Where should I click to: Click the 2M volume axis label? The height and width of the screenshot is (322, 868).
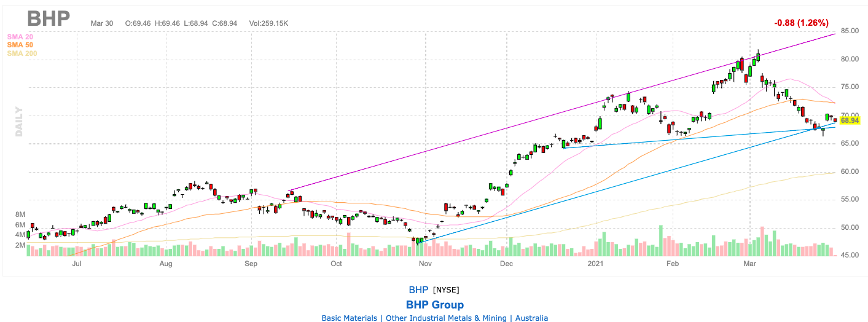(x=20, y=245)
